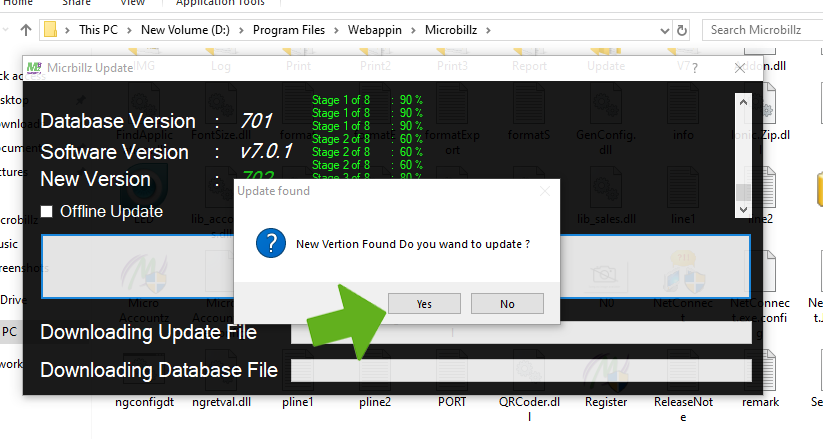Click the Downloading Update File progress bar
This screenshot has width=823, height=439.
coord(520,333)
